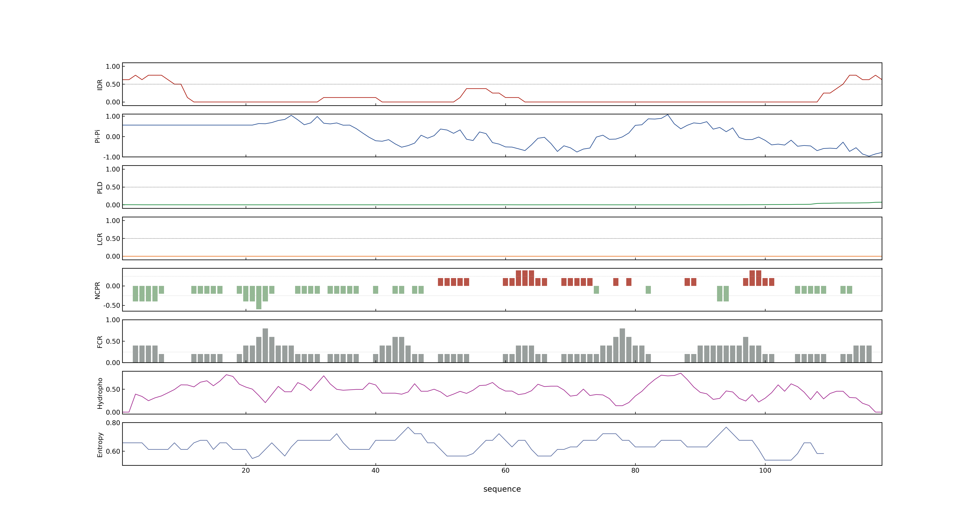Click the -0.50 tick on NCPR axis
The width and height of the screenshot is (980, 523).
point(111,306)
